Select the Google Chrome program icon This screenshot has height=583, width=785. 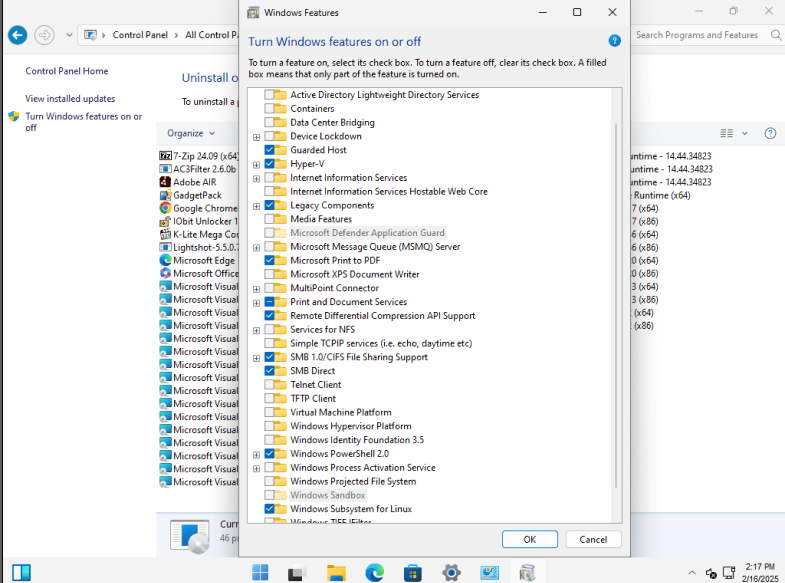(x=165, y=208)
